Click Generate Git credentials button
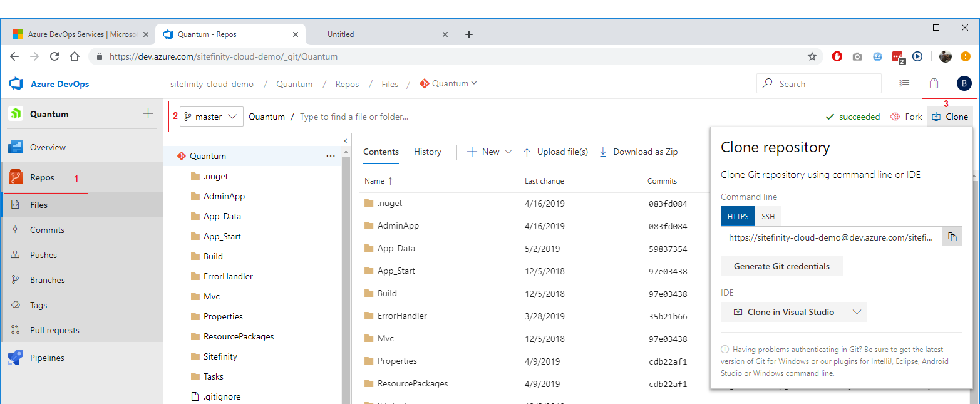This screenshot has width=980, height=404. 781,266
